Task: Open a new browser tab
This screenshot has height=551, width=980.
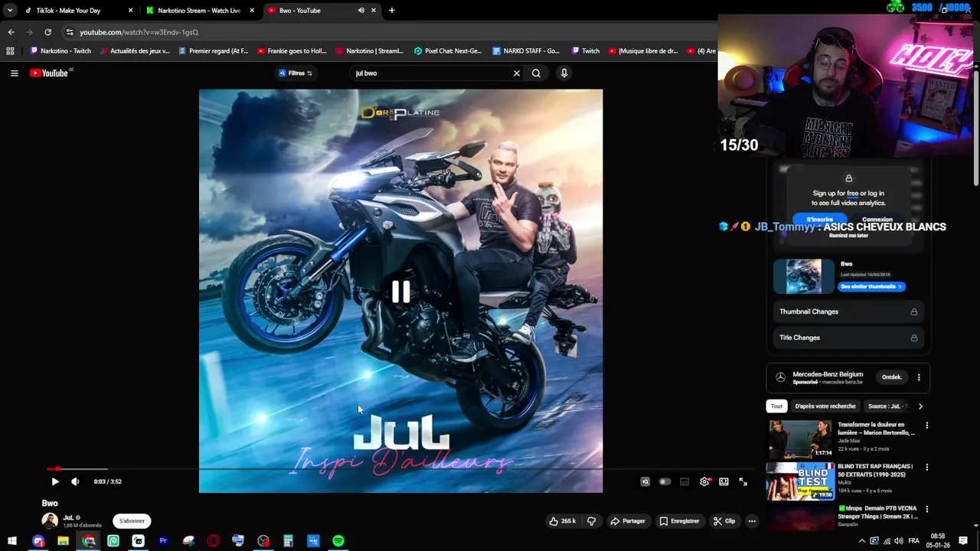Action: 392,11
